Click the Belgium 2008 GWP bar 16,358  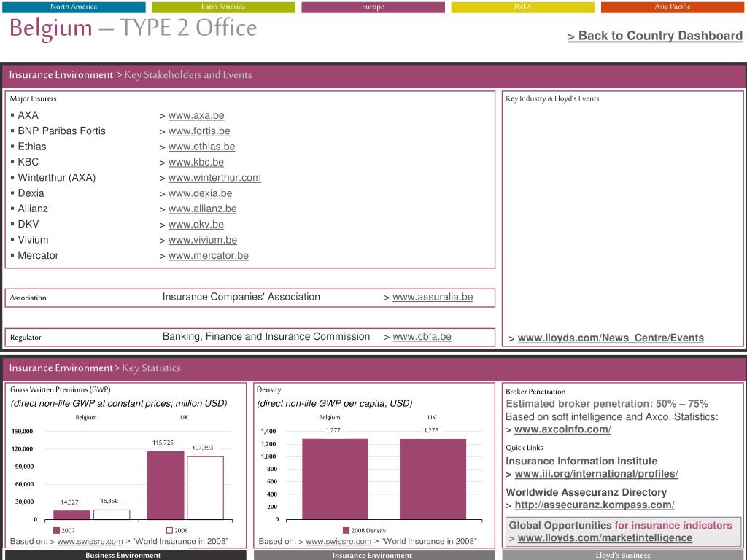[112, 514]
